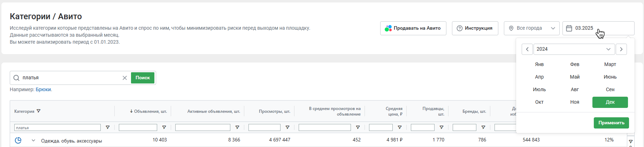Open filter icon under Средняя цена column
Screen dimensions: 644x147
(x=400, y=127)
